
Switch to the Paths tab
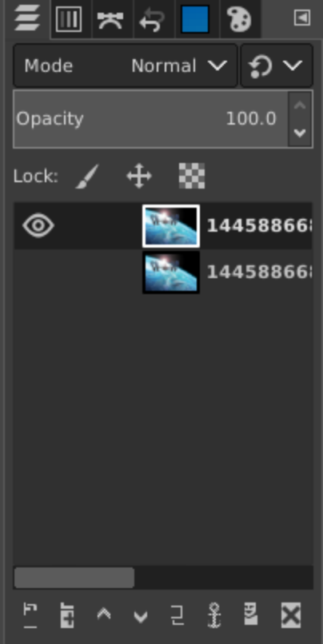point(110,19)
